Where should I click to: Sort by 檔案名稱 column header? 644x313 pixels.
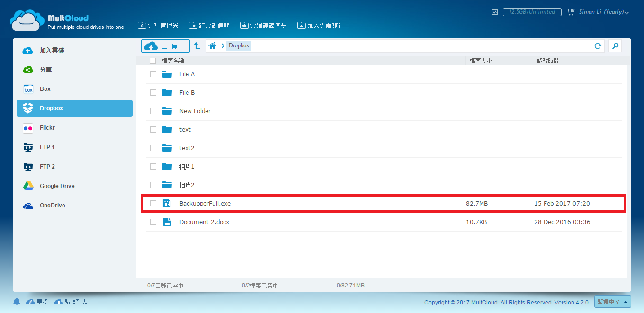[173, 61]
